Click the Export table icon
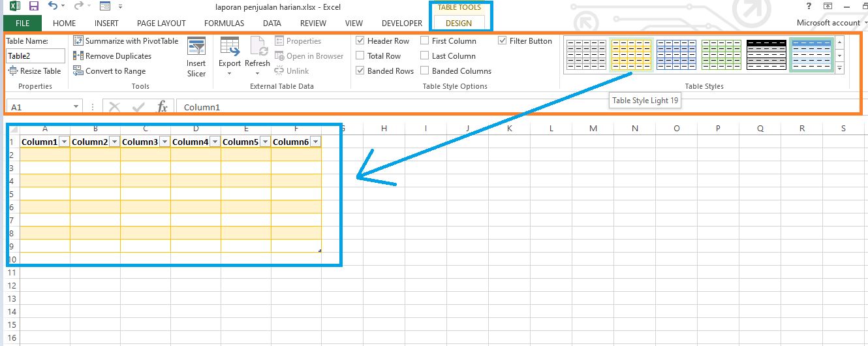The image size is (868, 346). coord(230,46)
